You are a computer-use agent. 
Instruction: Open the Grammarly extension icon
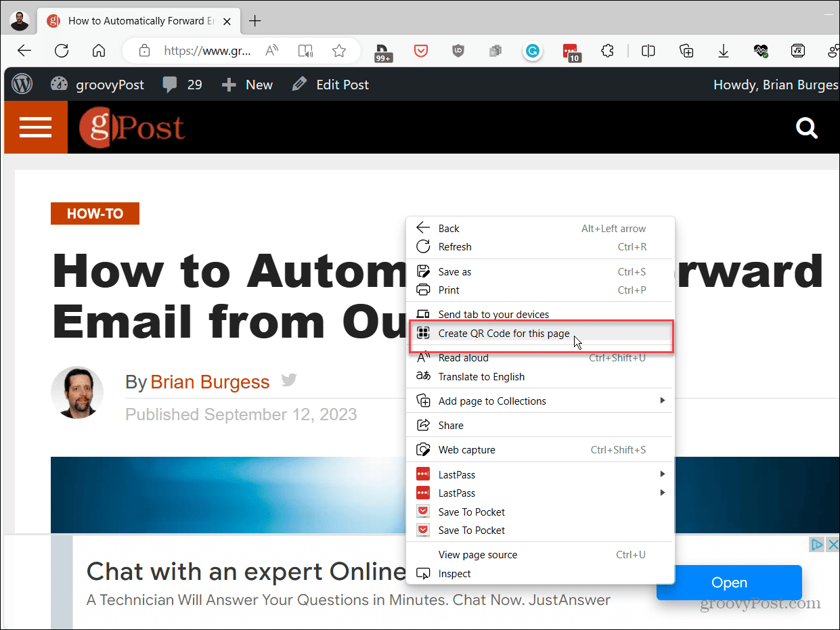click(x=533, y=51)
